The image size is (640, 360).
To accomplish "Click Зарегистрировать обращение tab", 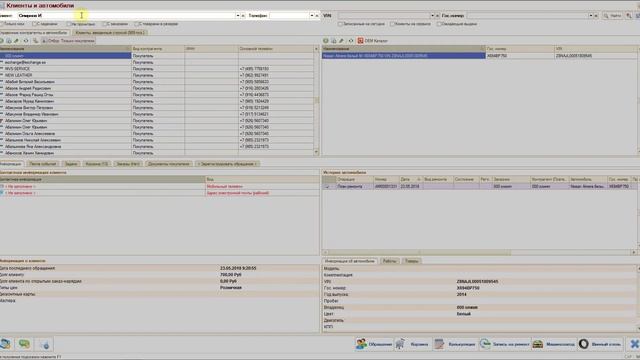I will point(227,164).
